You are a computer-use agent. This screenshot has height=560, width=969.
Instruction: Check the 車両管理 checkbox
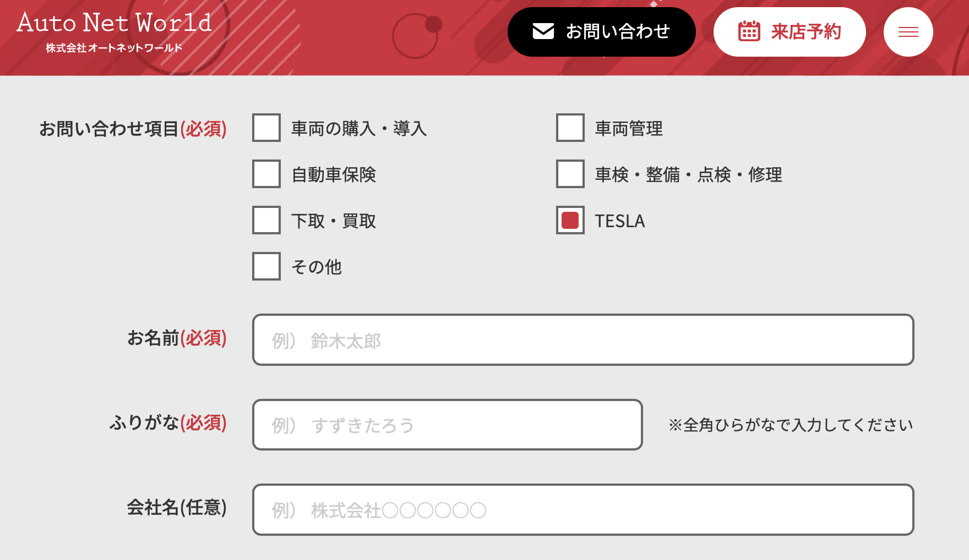coord(570,128)
